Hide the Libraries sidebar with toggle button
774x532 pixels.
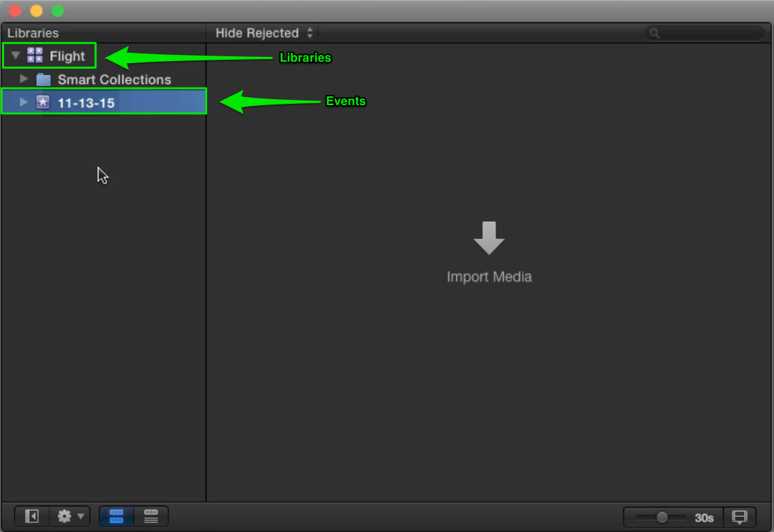click(x=32, y=516)
